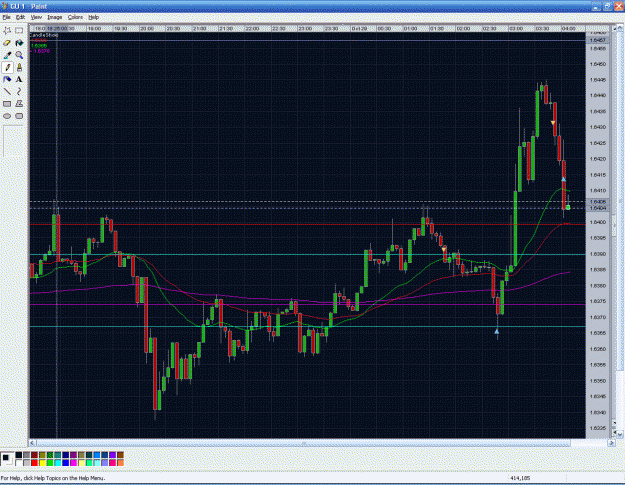Image resolution: width=625 pixels, height=485 pixels.
Task: Click the vertical scrollbar thumb
Action: pos(620,201)
